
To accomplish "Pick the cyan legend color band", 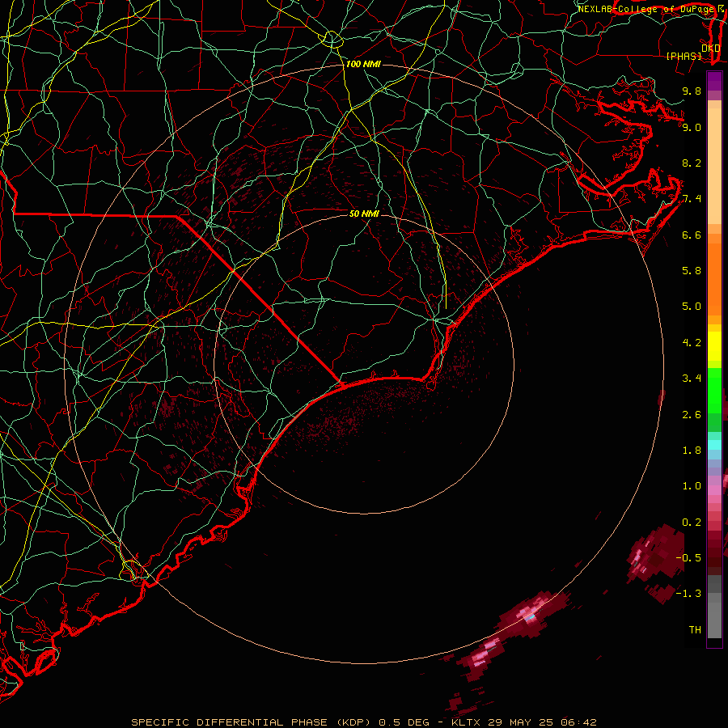I will pyautogui.click(x=714, y=445).
